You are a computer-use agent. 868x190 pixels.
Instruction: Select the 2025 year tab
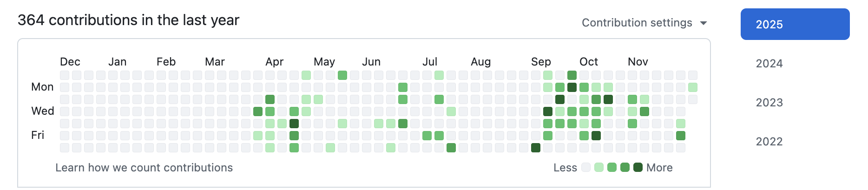pyautogui.click(x=795, y=24)
